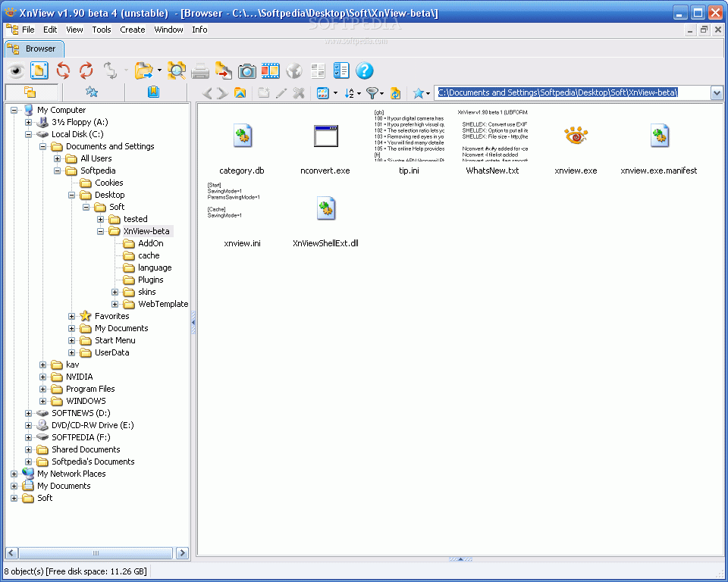Open the funnel filter dropdown
The height and width of the screenshot is (582, 728).
click(x=381, y=93)
